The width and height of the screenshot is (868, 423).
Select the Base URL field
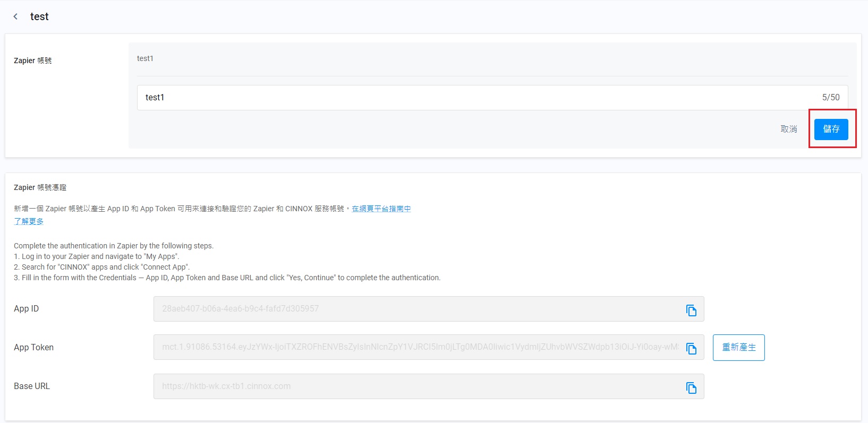point(429,386)
